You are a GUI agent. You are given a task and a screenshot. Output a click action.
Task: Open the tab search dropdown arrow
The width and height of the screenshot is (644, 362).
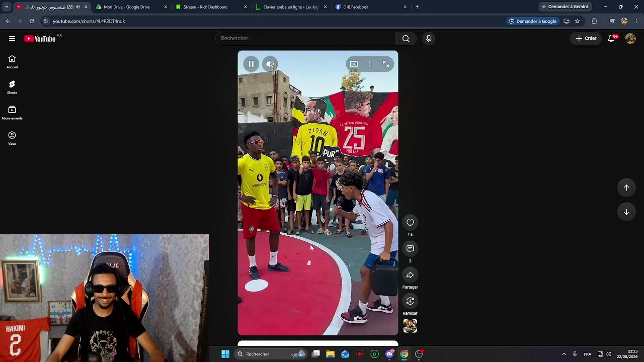tap(7, 7)
